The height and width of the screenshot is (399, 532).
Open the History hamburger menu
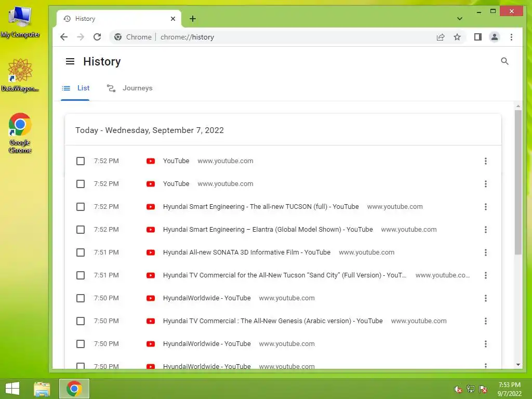pyautogui.click(x=70, y=61)
